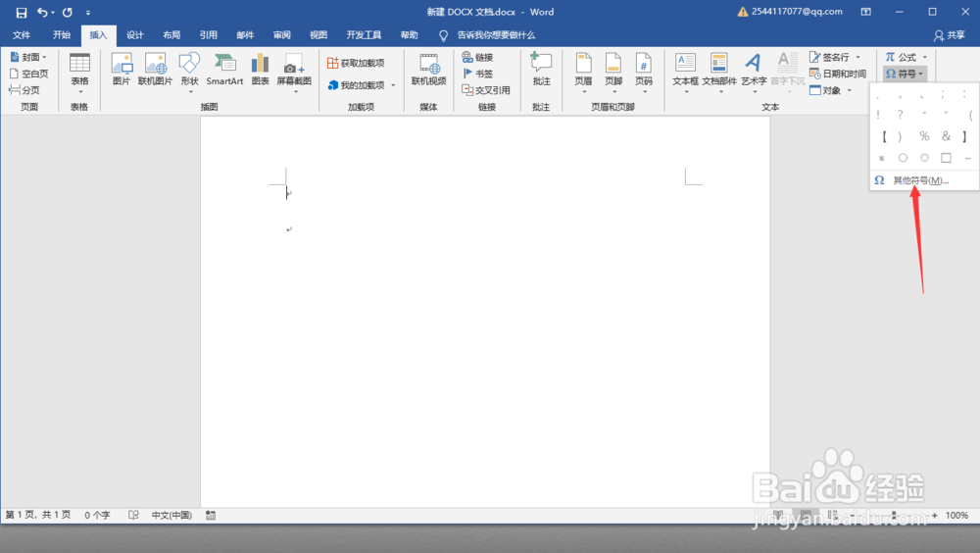
Task: Insert the tilde symbol
Action: pos(967,158)
